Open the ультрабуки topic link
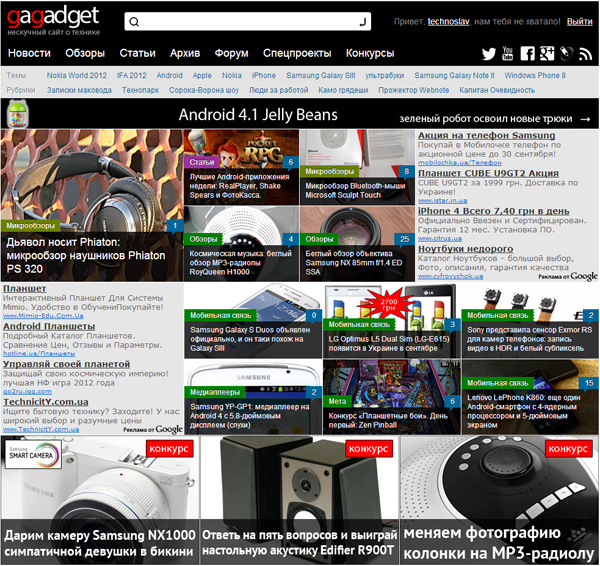This screenshot has height=566, width=600. coord(385,75)
